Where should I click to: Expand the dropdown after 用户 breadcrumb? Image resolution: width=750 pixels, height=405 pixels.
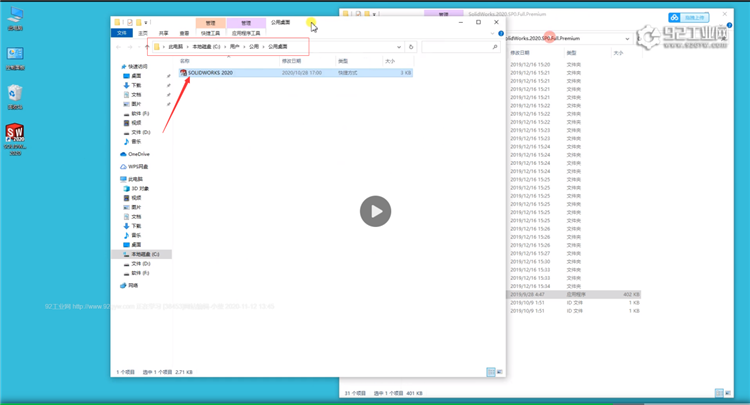point(244,47)
